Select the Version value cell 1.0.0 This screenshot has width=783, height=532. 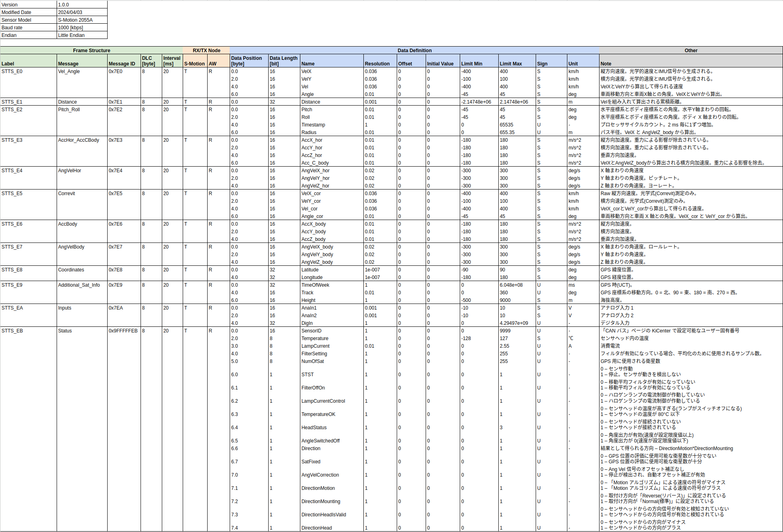coord(82,5)
